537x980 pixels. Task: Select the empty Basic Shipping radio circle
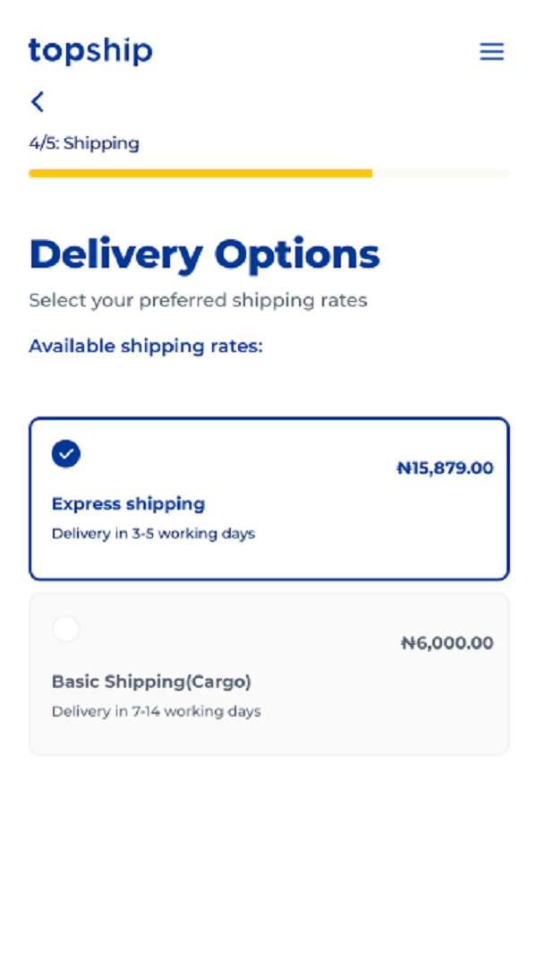[x=66, y=630]
